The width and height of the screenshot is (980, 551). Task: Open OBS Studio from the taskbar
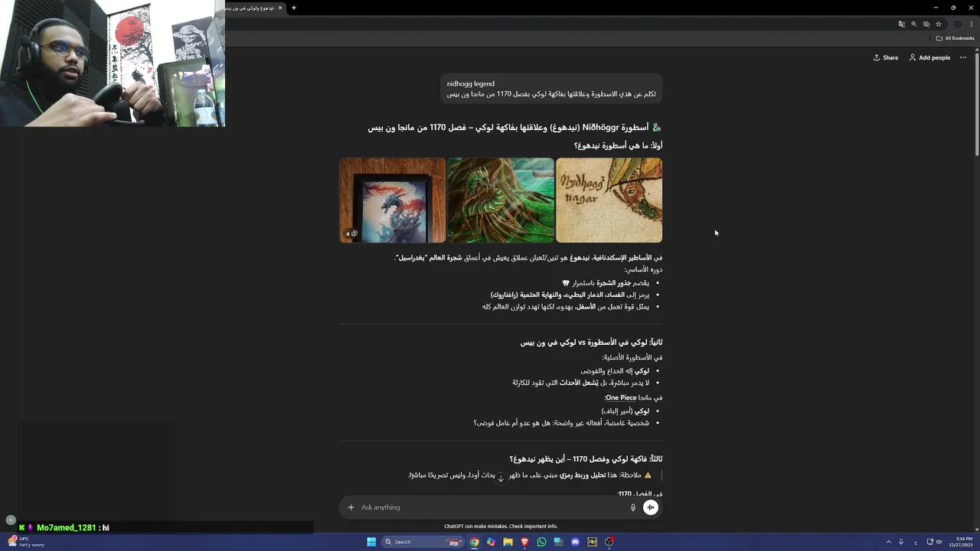click(609, 542)
